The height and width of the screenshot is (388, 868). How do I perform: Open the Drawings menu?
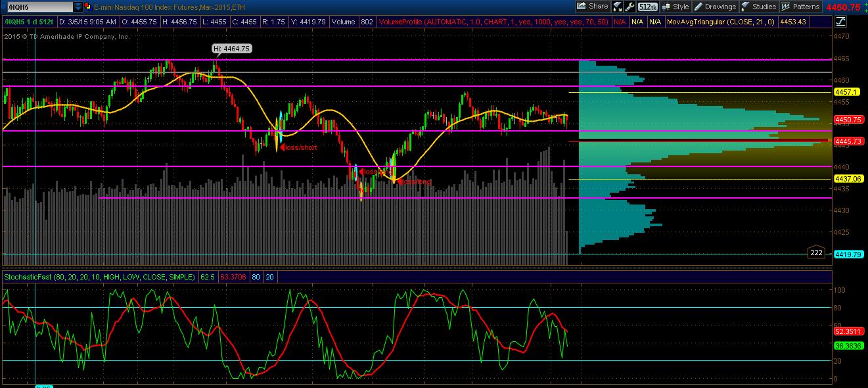click(715, 7)
